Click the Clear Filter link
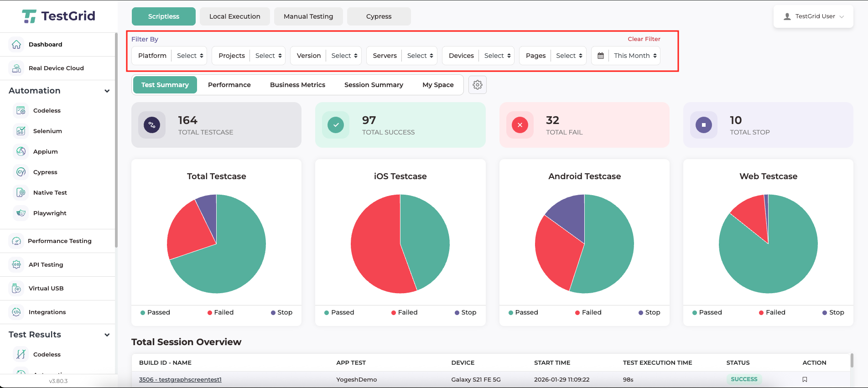The image size is (868, 388). pos(644,39)
